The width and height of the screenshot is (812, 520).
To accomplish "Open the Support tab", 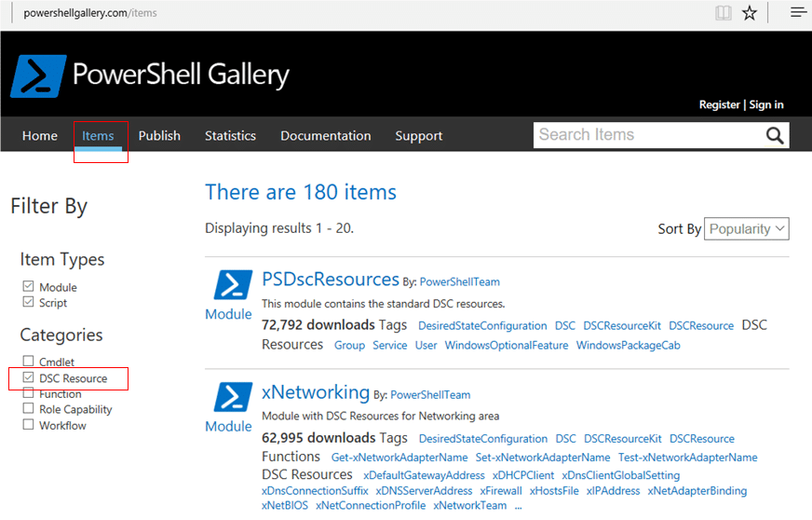I will [419, 136].
